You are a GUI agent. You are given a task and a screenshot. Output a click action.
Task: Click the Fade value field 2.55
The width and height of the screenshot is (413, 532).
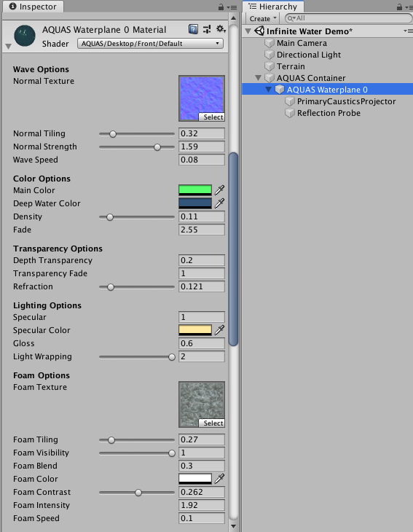pyautogui.click(x=202, y=230)
